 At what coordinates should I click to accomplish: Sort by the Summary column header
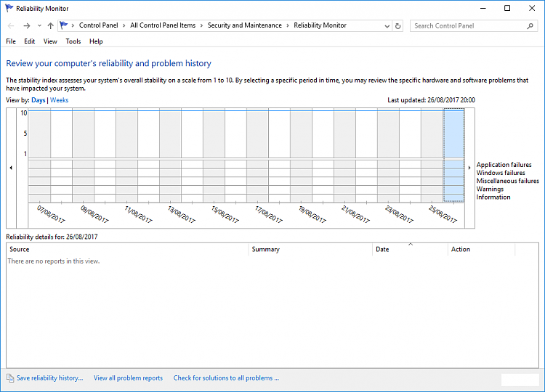tap(310, 249)
